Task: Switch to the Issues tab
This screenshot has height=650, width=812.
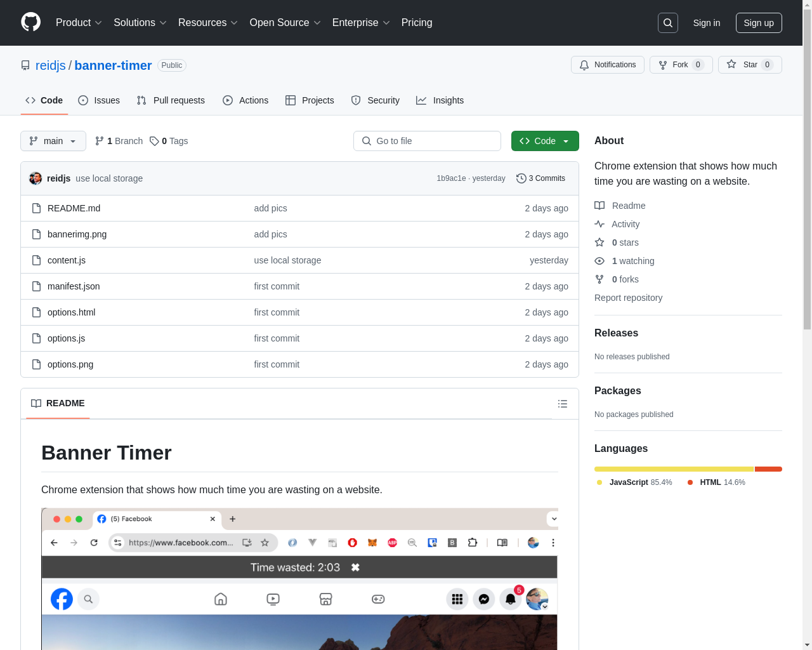Action: [99, 100]
